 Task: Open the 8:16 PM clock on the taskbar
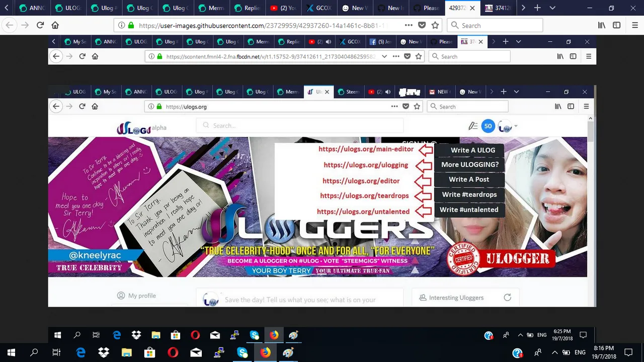604,352
